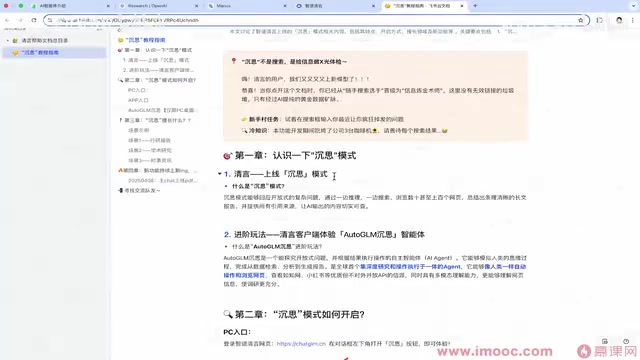Open the browser extensions puzzle icon

click(x=599, y=20)
